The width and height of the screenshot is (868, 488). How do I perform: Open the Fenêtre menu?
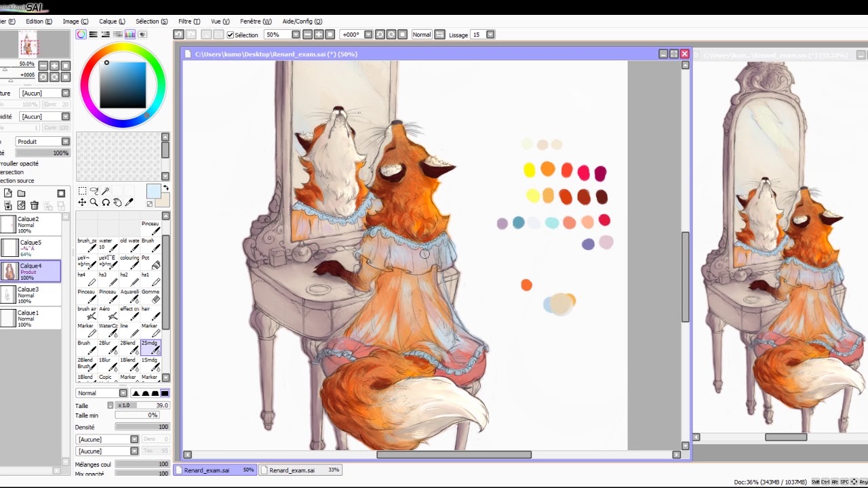(x=256, y=22)
